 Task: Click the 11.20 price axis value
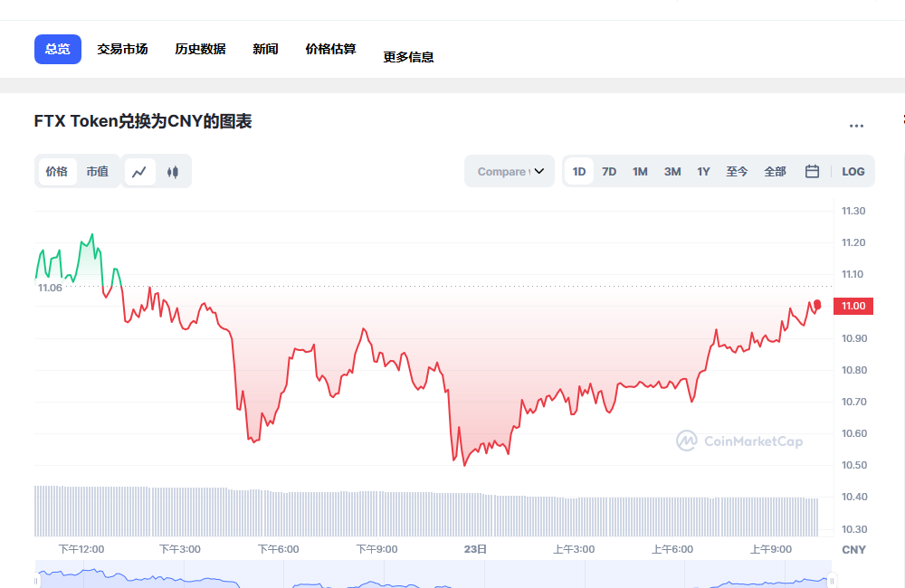pos(853,242)
